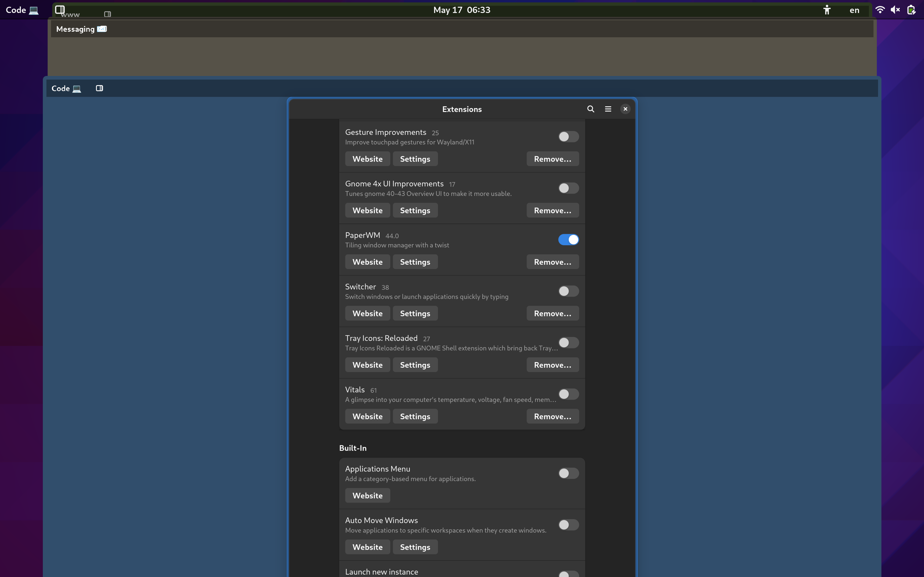Click the muted volume icon in the system tray
924x577 pixels.
click(895, 10)
